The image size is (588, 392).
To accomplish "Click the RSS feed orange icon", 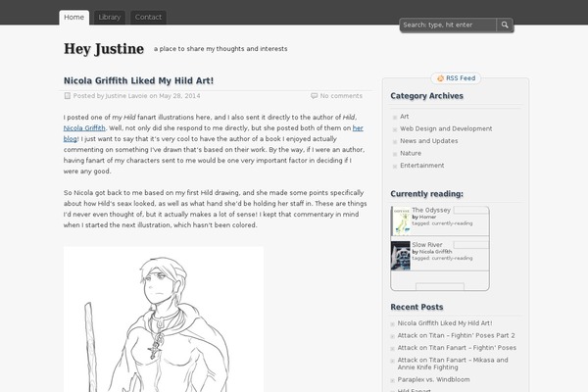I will pyautogui.click(x=441, y=78).
